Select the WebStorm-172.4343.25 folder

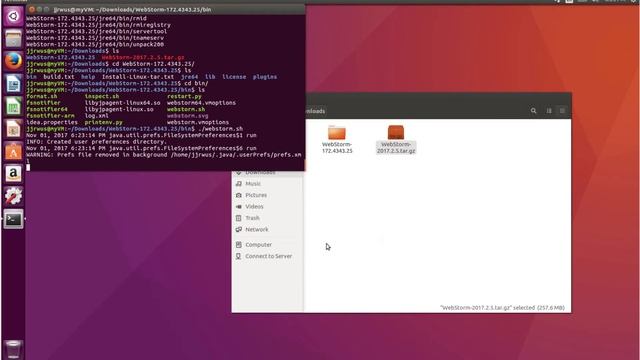click(x=337, y=139)
